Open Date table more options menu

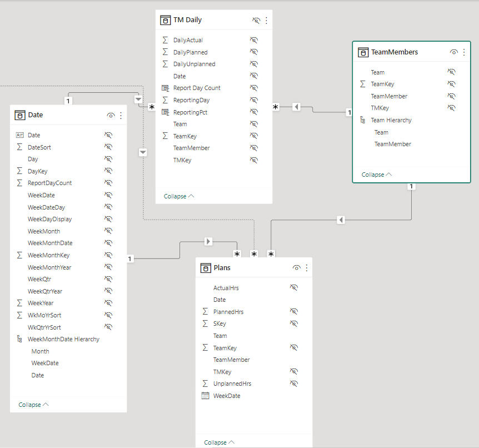click(121, 116)
